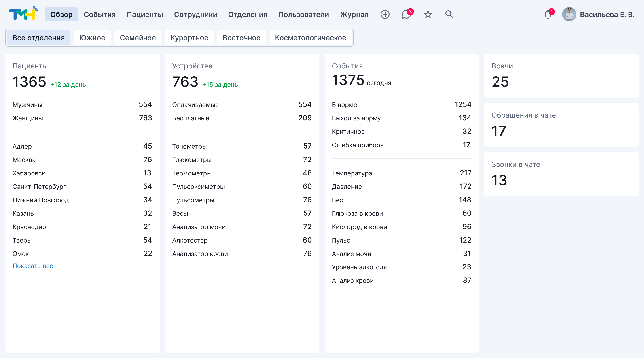This screenshot has width=644, height=358.
Task: Select the Косметологическое department tab
Action: click(311, 38)
